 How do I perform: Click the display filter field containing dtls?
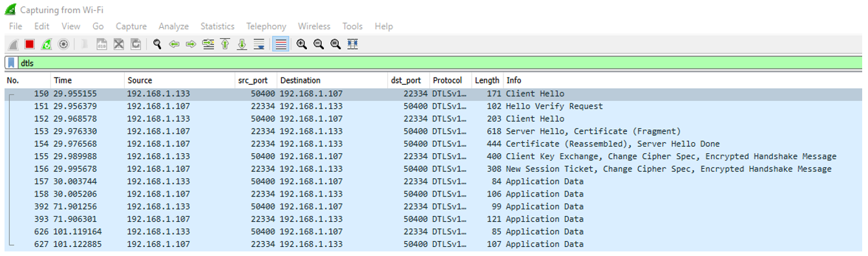click(x=439, y=63)
